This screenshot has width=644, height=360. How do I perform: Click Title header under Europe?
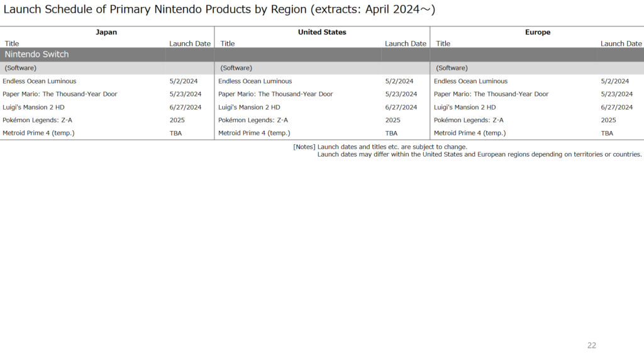point(443,43)
